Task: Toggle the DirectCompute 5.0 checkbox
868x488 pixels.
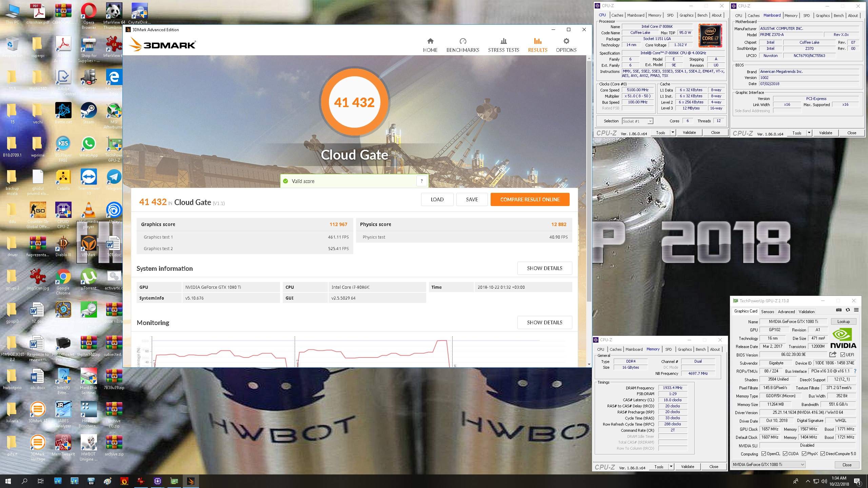Action: pos(823,453)
